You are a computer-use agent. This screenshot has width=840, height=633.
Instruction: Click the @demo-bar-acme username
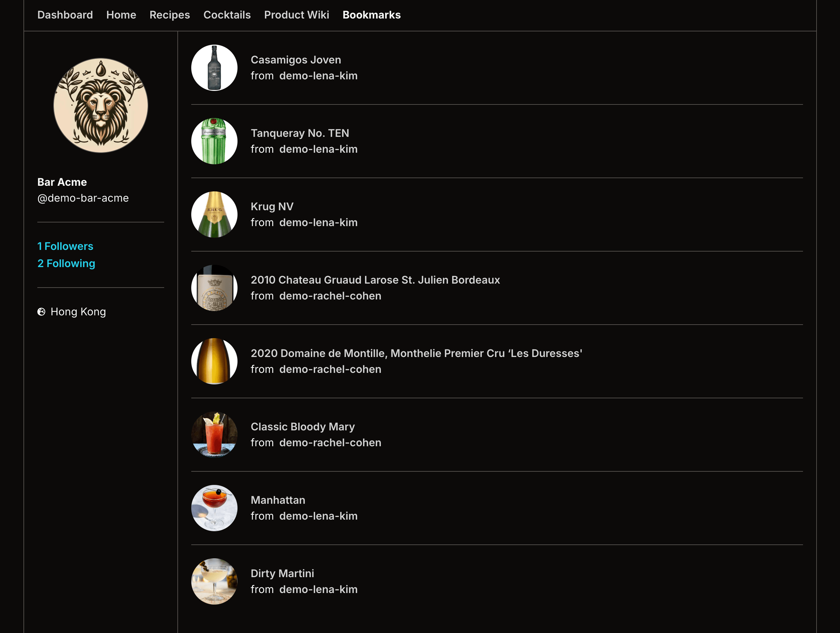83,198
